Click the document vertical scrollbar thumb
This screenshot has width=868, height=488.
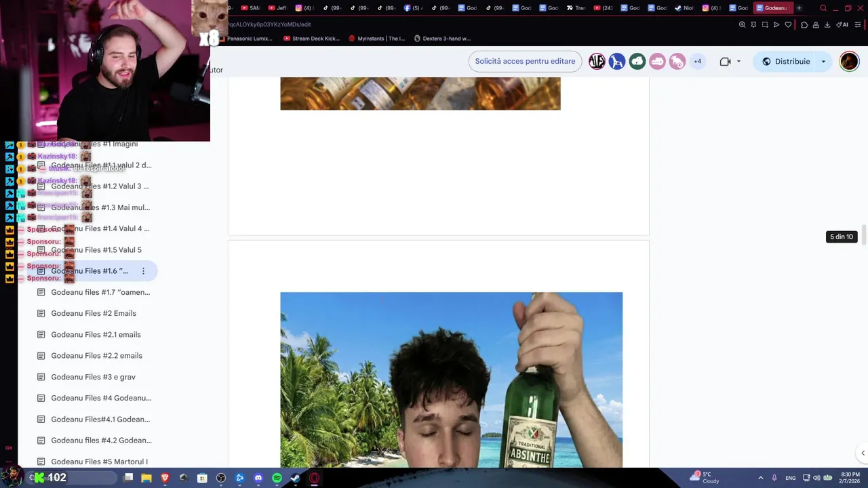(864, 235)
